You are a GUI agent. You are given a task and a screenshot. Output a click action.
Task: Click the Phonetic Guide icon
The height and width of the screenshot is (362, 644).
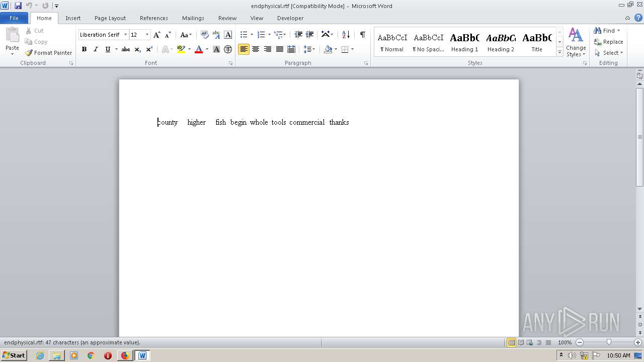216,35
